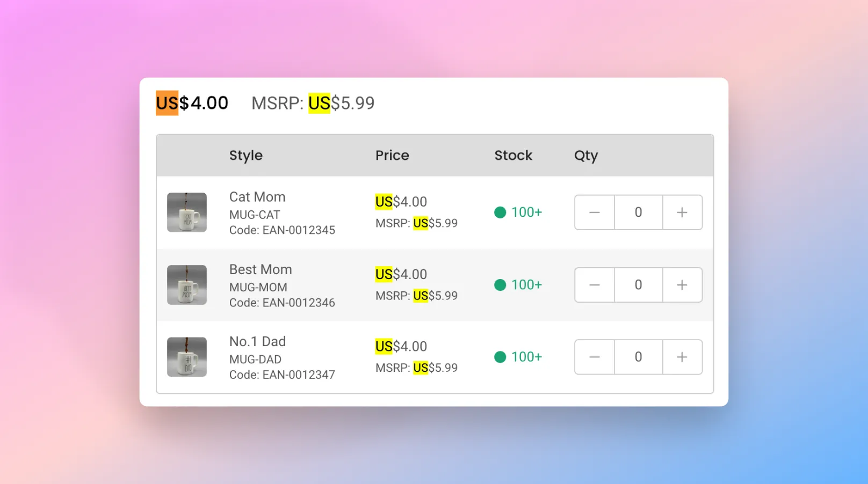Image resolution: width=868 pixels, height=484 pixels.
Task: Open the No.1 Dad mug thumbnail
Action: 187,357
